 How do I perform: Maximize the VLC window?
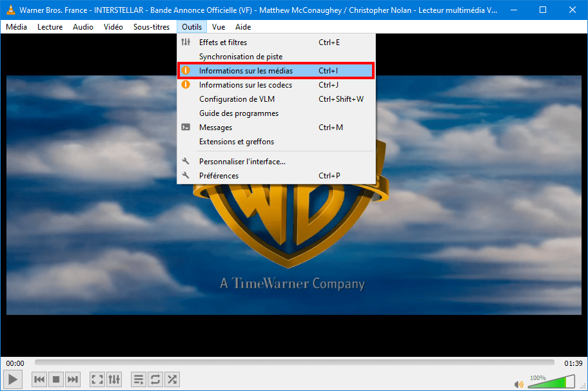point(543,10)
